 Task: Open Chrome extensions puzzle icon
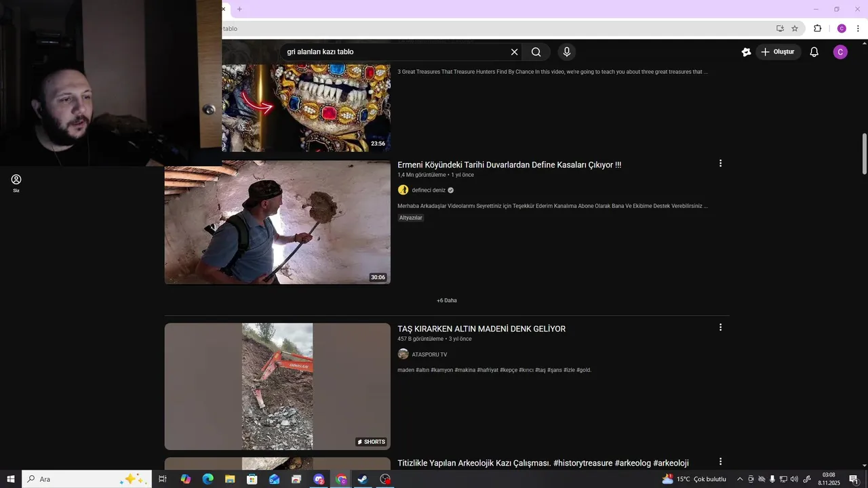point(817,28)
